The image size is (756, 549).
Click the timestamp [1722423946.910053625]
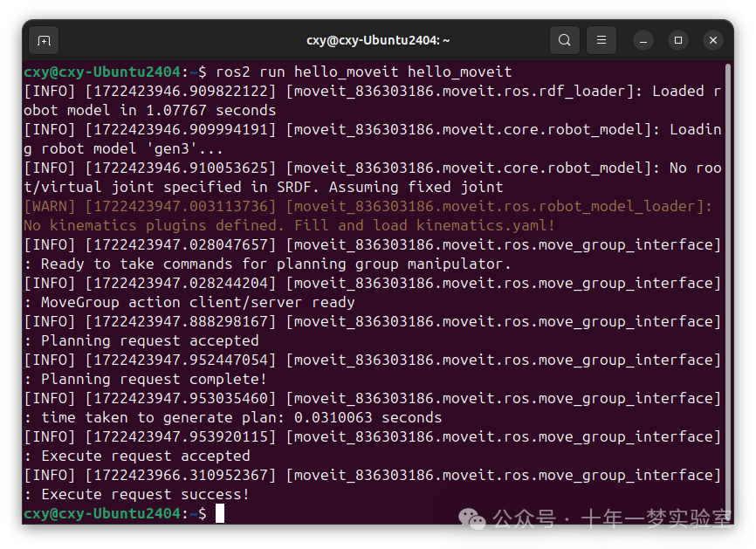[181, 168]
